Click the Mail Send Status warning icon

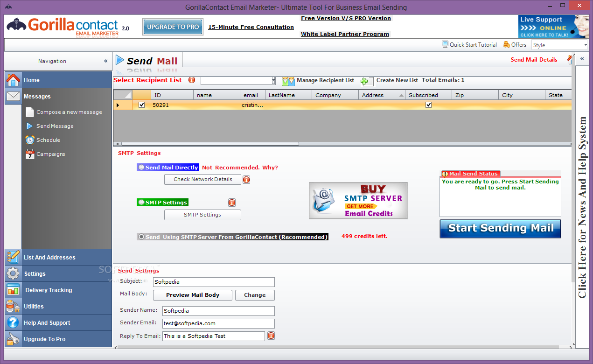click(x=445, y=174)
